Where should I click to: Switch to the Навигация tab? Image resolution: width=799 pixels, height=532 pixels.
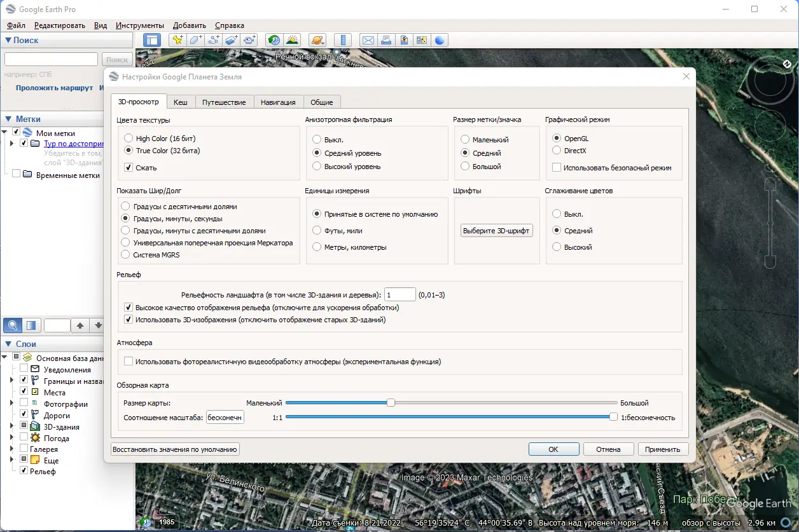(x=278, y=102)
